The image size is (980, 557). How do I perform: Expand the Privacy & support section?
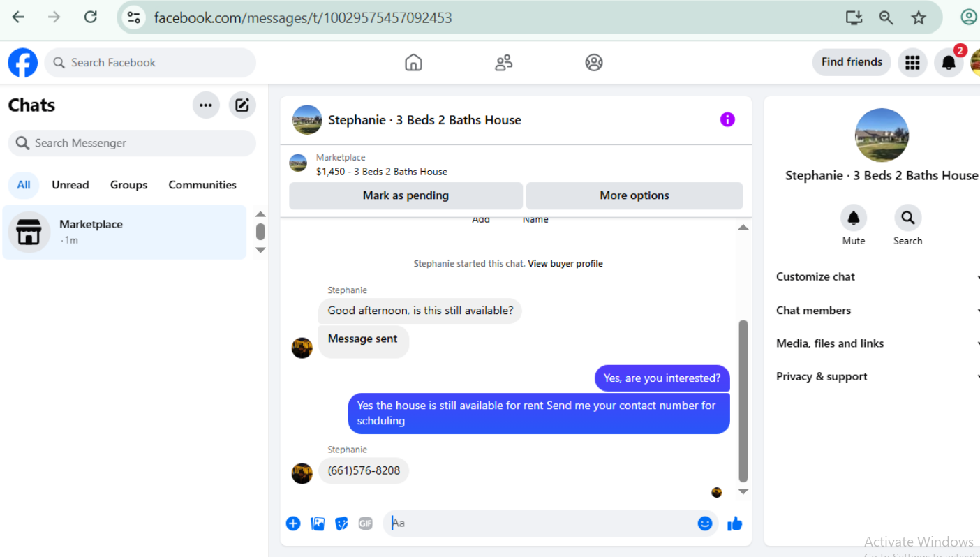pos(877,376)
